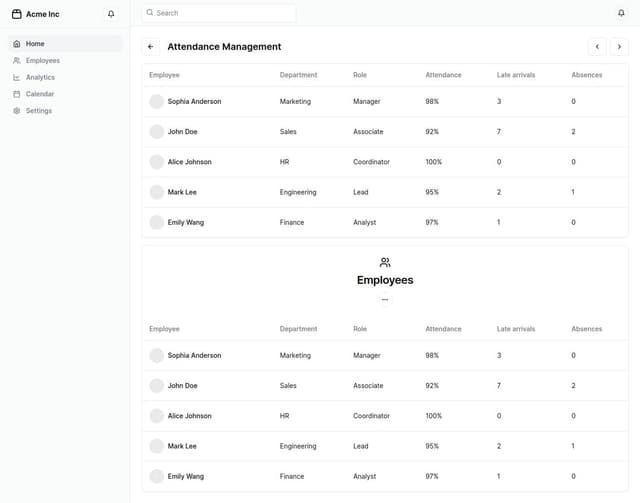This screenshot has width=640, height=503.
Task: Go to next page with right chevron
Action: [x=619, y=47]
